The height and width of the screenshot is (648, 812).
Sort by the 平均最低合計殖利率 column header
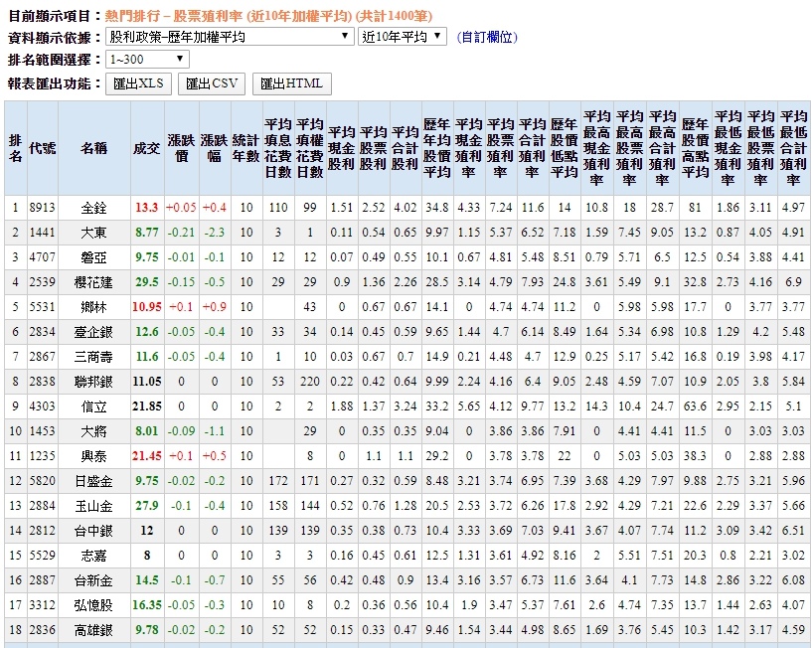[x=793, y=148]
